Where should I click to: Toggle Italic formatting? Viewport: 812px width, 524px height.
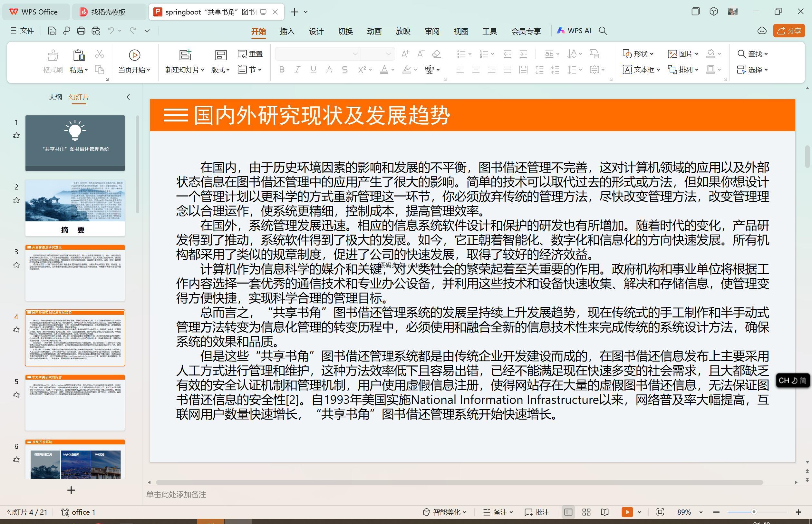click(x=297, y=70)
